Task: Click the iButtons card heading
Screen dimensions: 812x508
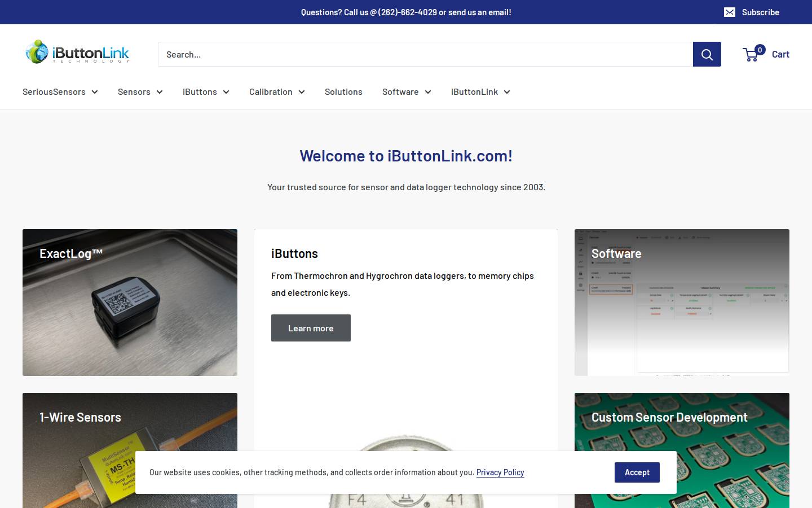Action: click(x=294, y=253)
